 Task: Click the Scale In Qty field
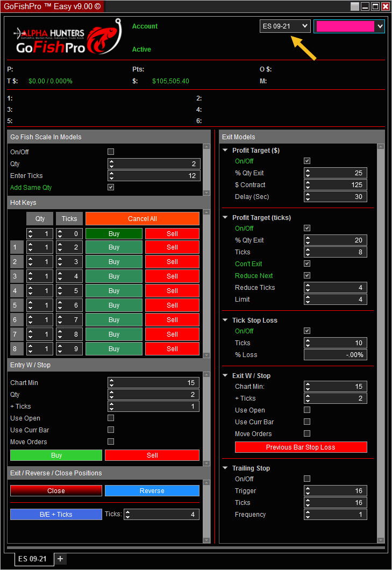(x=154, y=164)
